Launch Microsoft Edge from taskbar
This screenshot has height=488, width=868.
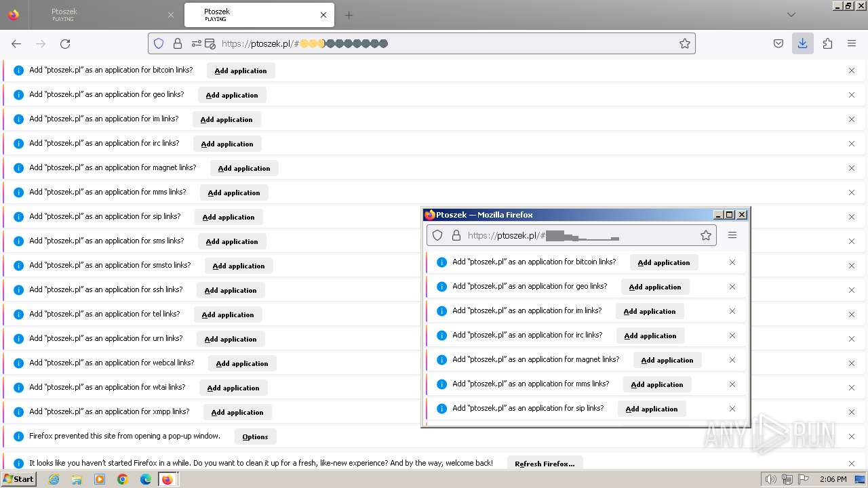[x=146, y=479]
